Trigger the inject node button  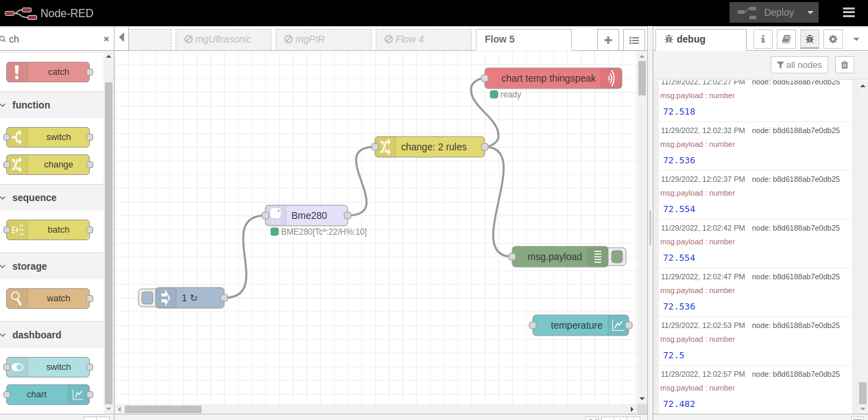[x=147, y=298]
